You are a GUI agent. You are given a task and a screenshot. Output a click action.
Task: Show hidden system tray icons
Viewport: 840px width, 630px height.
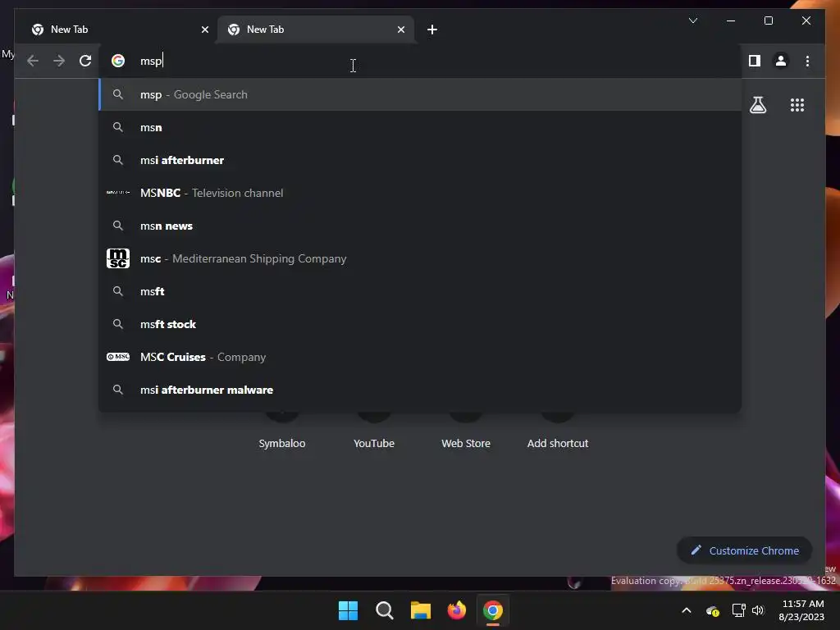pos(687,610)
